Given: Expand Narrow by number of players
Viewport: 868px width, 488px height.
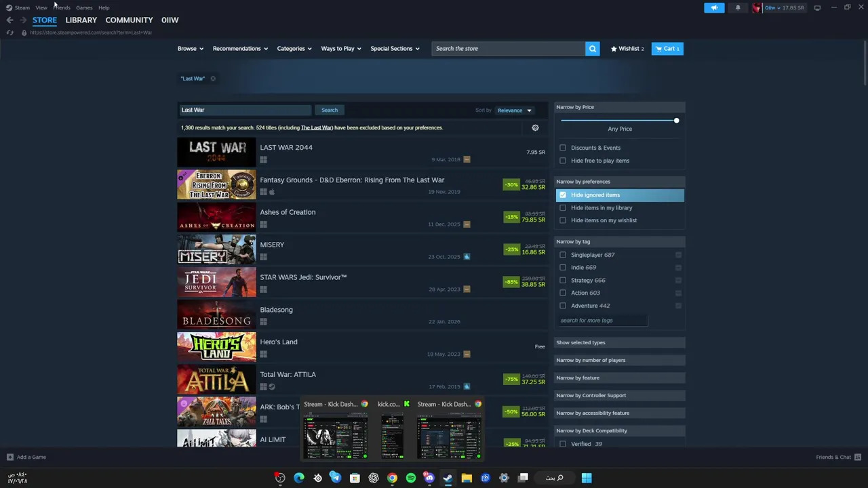Looking at the screenshot, I should (620, 360).
